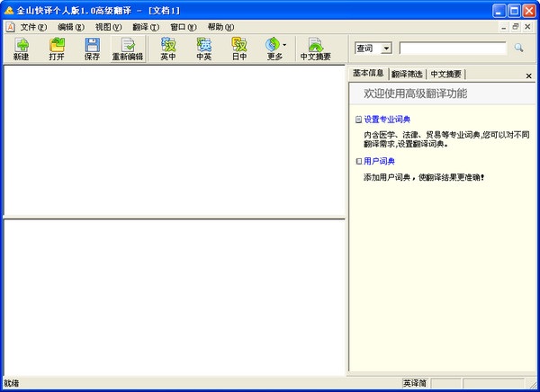
Task: Click the 就绪 status bar text
Action: (11, 383)
